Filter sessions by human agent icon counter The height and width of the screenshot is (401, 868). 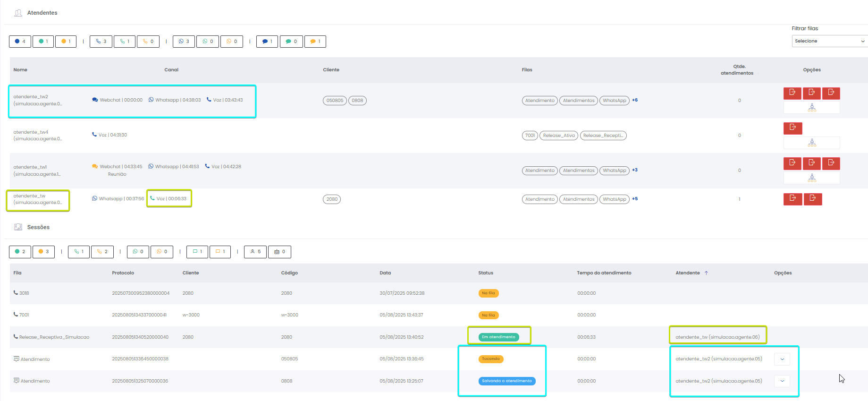[x=255, y=252]
